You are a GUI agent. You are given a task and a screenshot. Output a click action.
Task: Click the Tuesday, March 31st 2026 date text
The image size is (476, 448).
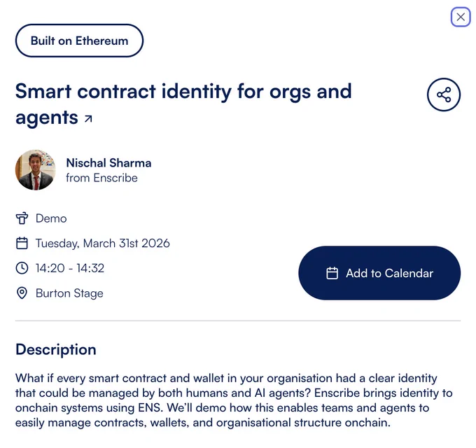click(x=103, y=244)
